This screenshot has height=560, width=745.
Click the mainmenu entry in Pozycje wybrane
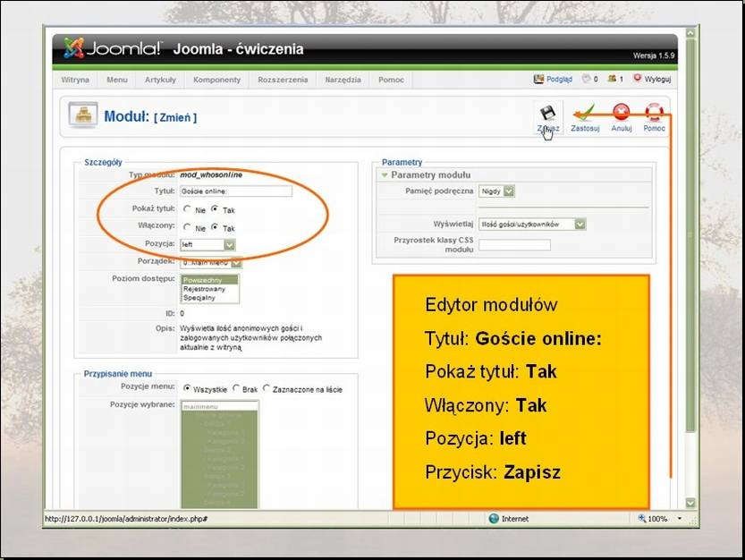(219, 406)
